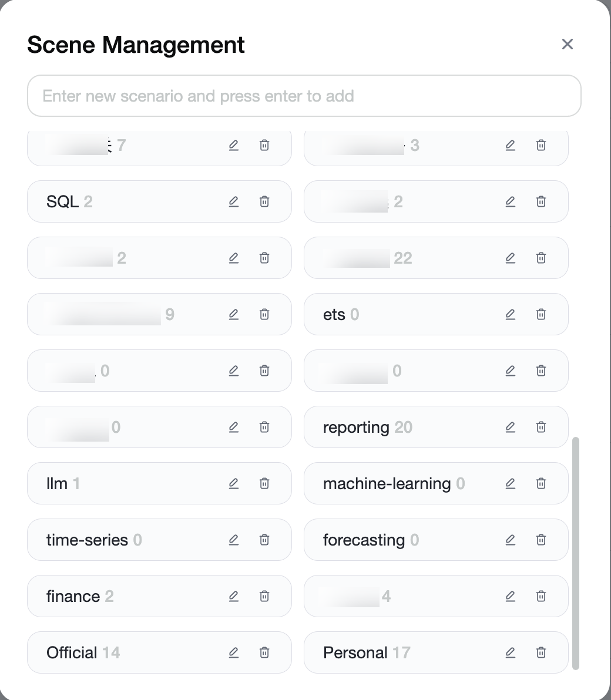Delete the SQL scenario with trash icon
This screenshot has height=700, width=611.
pos(264,201)
